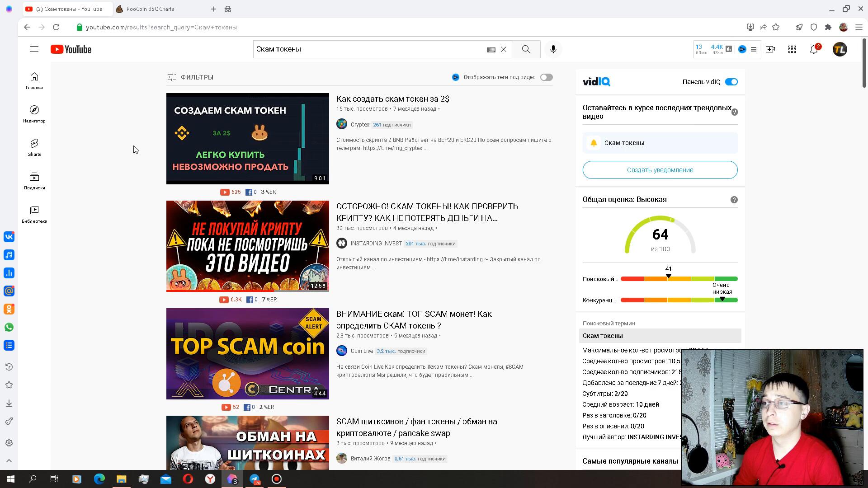Expand the ФИЛЬТРЫ filter options
This screenshot has height=488, width=868.
click(190, 77)
